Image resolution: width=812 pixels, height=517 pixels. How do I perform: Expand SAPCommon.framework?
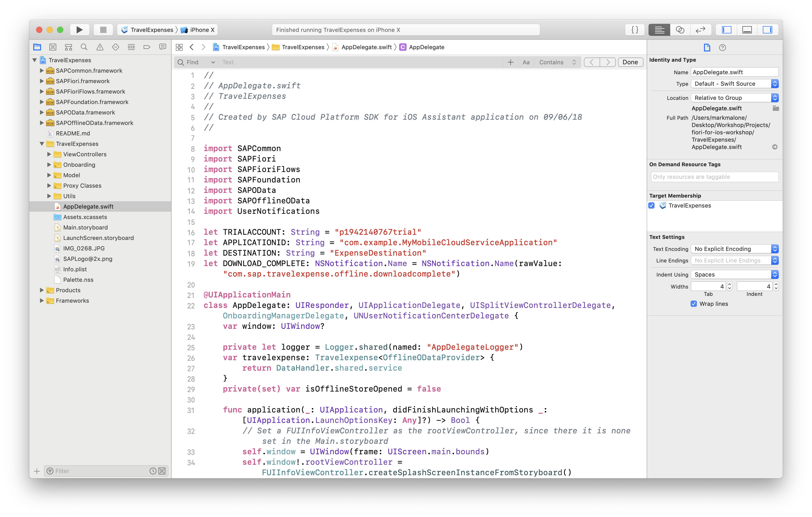[x=42, y=70]
